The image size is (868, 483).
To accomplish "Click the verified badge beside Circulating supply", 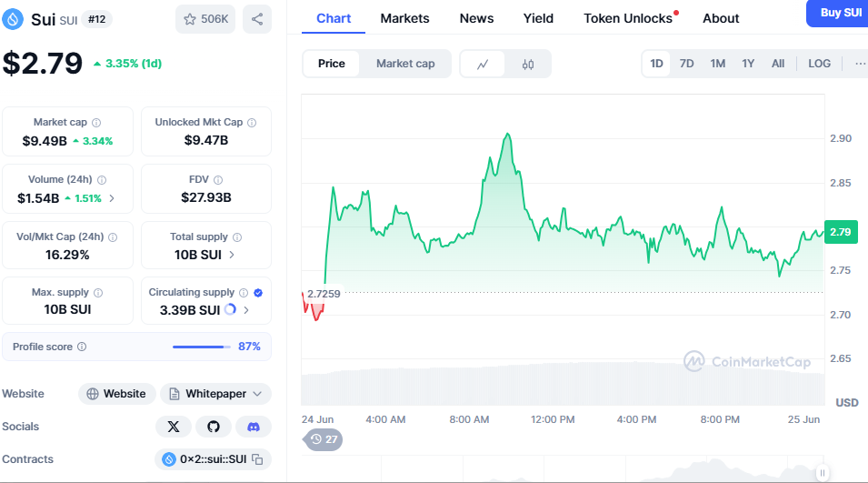I will pos(258,293).
